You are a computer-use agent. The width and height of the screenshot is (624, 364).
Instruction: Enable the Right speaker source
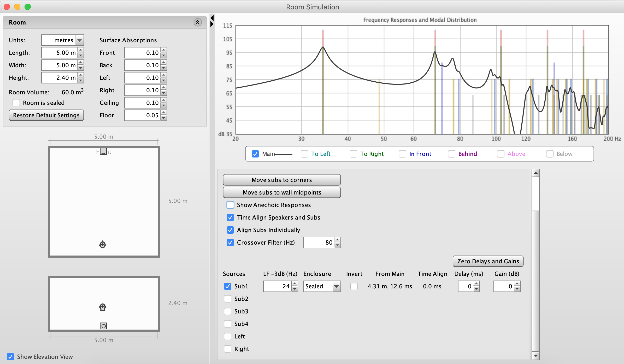pyautogui.click(x=228, y=349)
